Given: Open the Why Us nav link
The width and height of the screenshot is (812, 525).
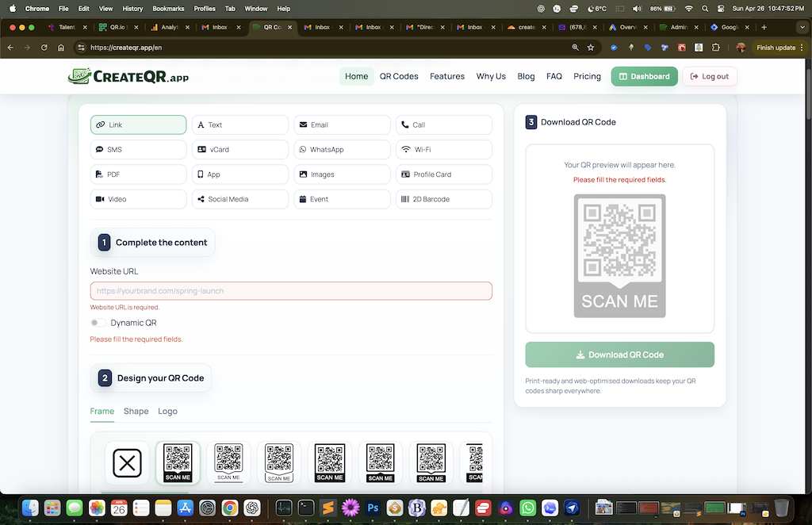Looking at the screenshot, I should [491, 76].
